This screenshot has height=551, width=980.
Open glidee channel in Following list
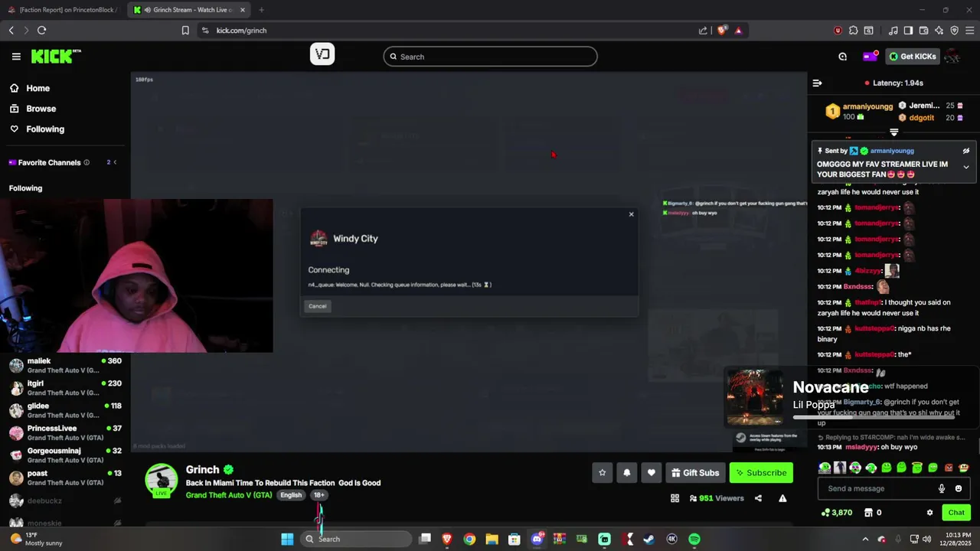[x=65, y=410]
